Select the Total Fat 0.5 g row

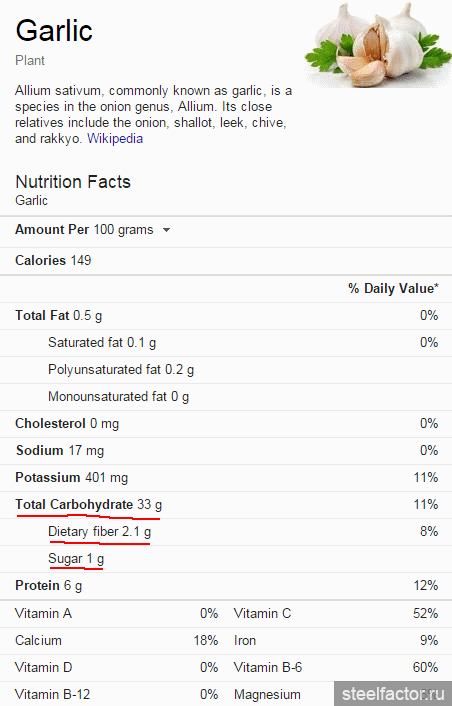click(226, 316)
